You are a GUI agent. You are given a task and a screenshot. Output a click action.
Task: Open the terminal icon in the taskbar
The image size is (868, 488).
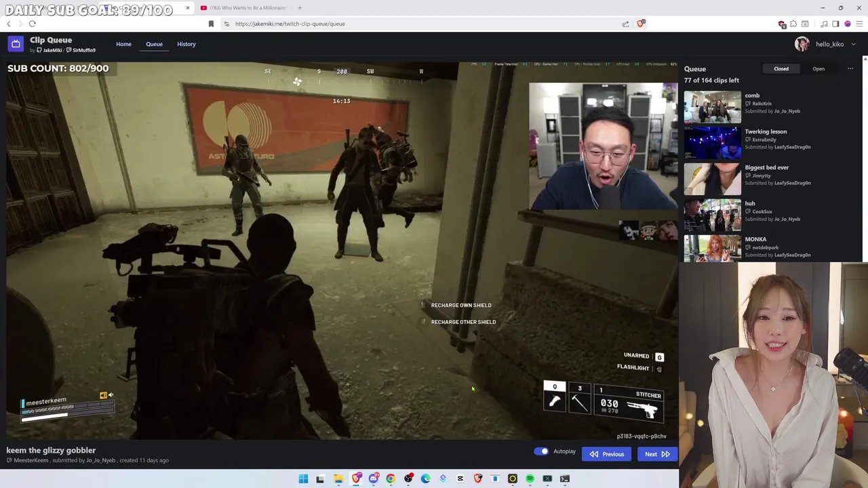[564, 479]
